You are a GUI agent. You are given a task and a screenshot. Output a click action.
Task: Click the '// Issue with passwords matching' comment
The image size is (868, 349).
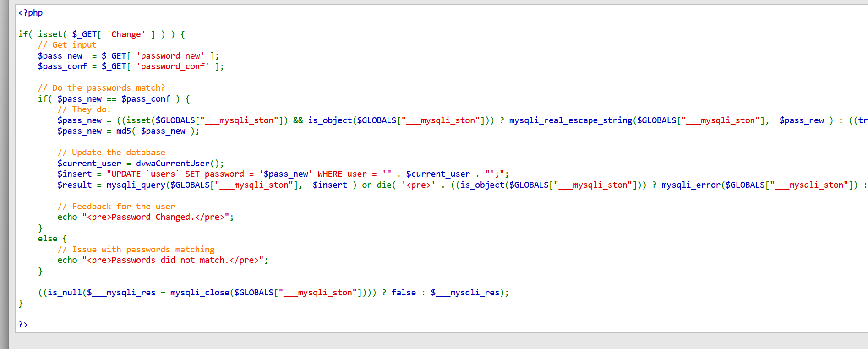[x=136, y=250]
